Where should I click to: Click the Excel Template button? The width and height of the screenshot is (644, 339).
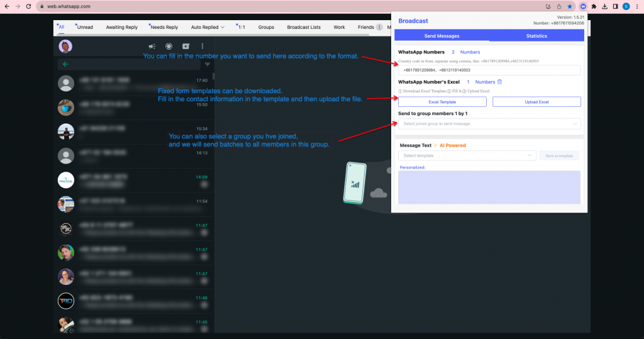[x=442, y=102]
